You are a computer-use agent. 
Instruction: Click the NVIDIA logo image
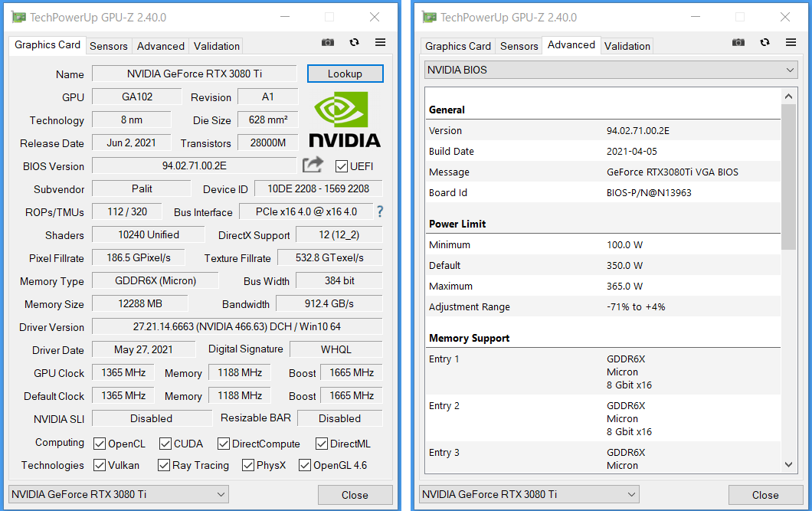pyautogui.click(x=345, y=120)
